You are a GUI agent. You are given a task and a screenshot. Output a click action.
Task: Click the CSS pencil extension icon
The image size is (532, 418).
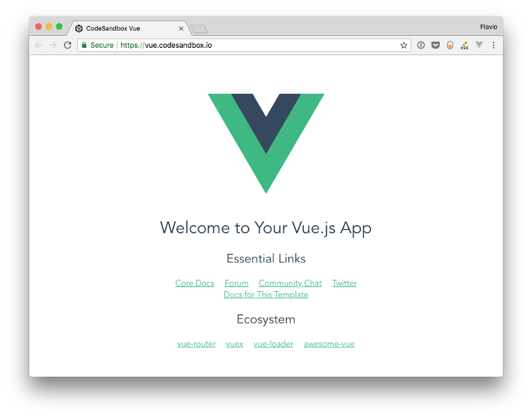[x=464, y=45]
